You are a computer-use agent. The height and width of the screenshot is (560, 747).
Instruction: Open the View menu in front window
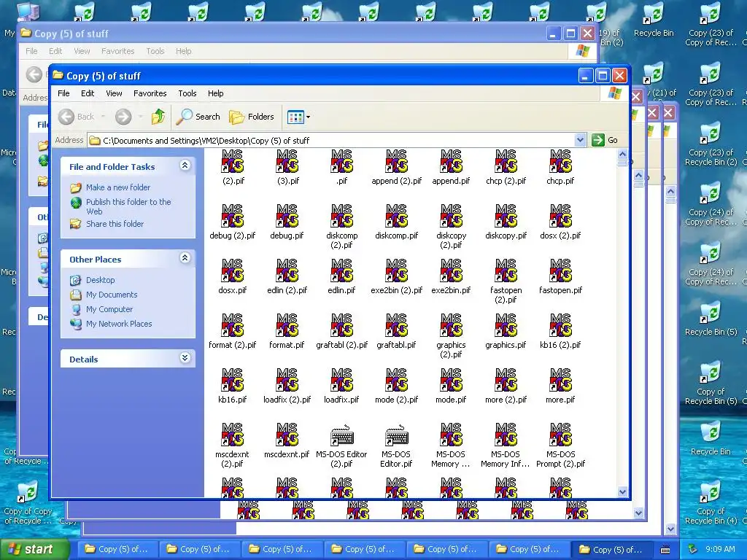click(114, 93)
